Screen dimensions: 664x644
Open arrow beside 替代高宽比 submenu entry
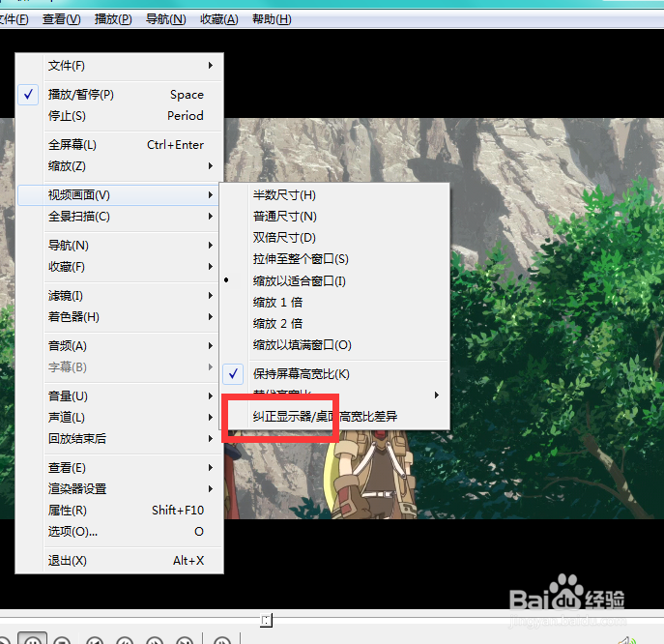[437, 395]
